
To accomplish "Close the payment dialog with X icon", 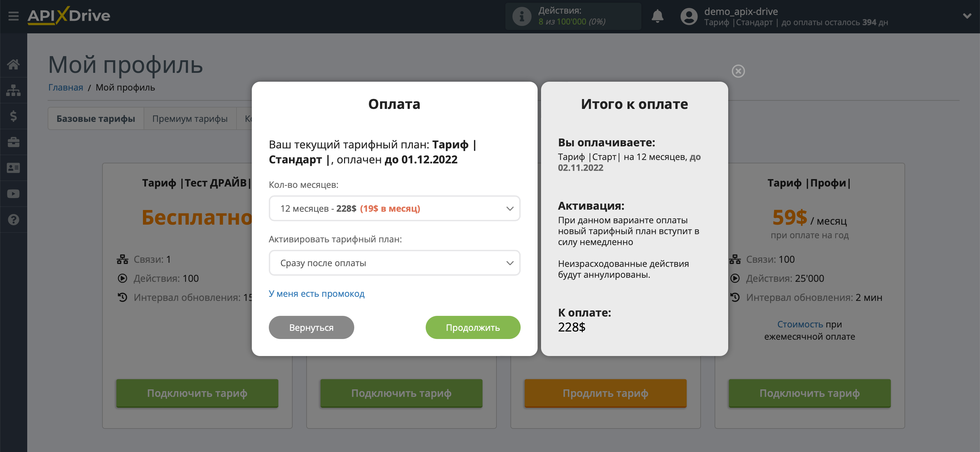I will [738, 71].
